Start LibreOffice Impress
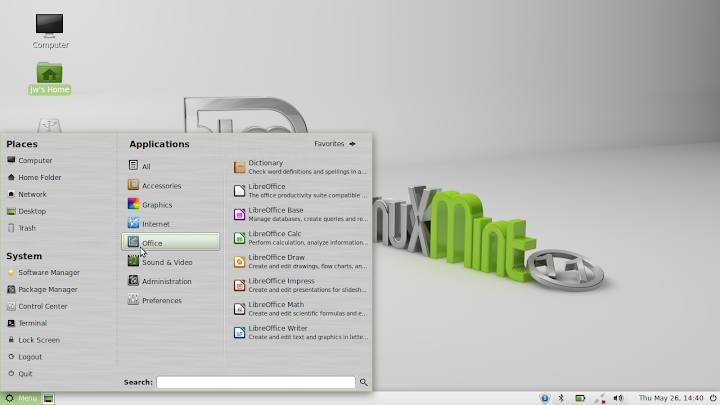The height and width of the screenshot is (405, 720). (x=299, y=285)
